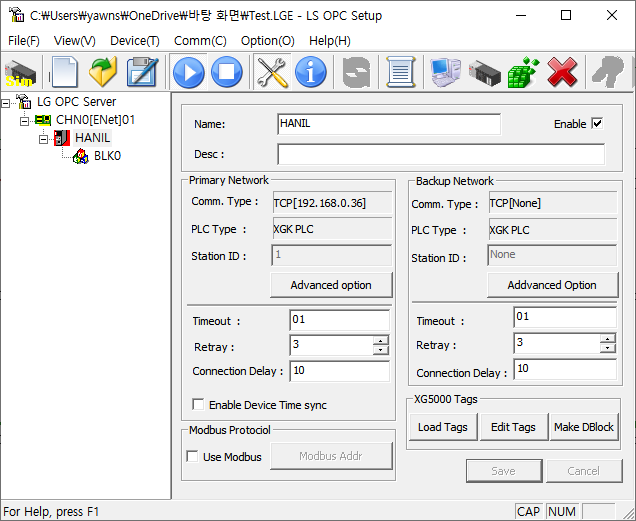636x521 pixels.
Task: Collapse the LG OPC Server root node
Action: [5, 103]
